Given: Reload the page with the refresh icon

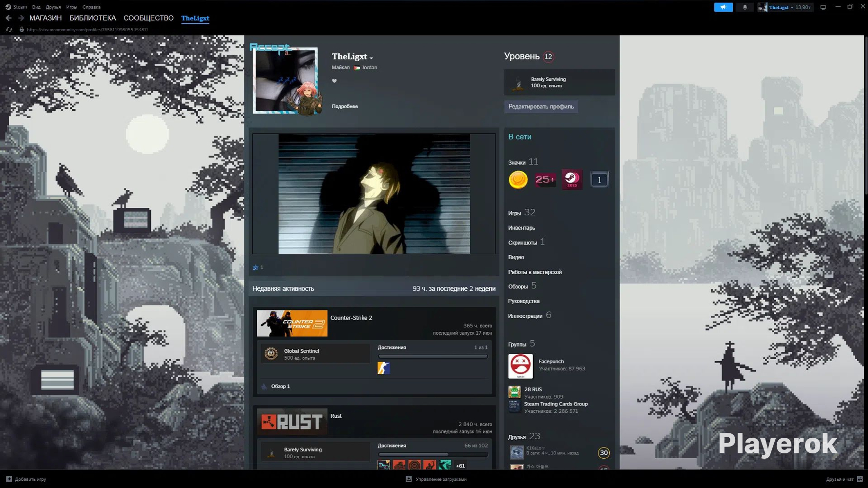Looking at the screenshot, I should tap(9, 30).
